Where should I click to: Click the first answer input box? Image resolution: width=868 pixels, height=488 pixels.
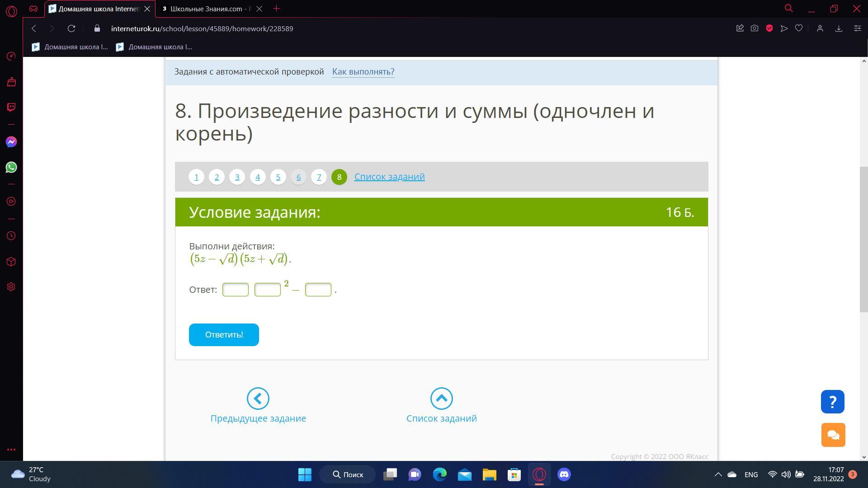[236, 290]
